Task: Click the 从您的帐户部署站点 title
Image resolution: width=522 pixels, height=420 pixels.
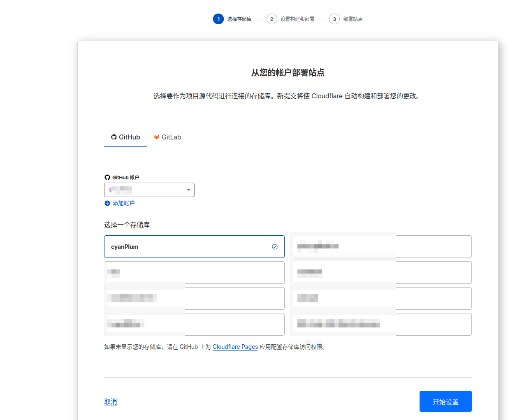Action: pyautogui.click(x=288, y=72)
